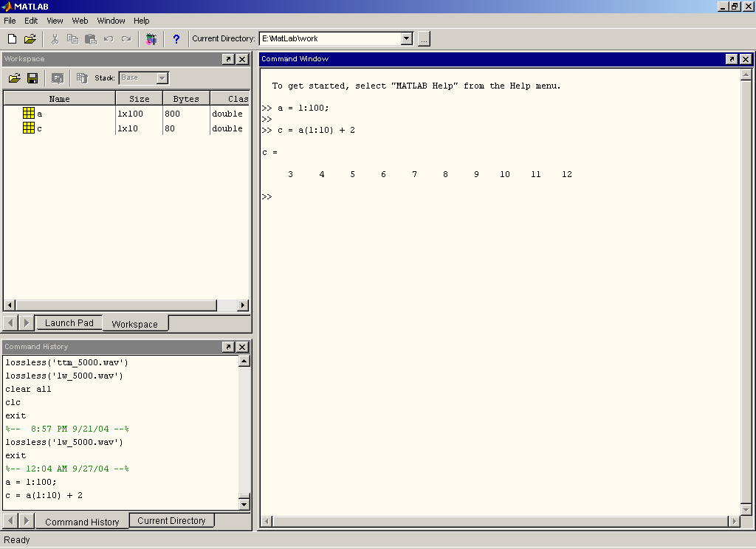Sort workspace by Class column header
The image size is (756, 549).
pos(230,99)
